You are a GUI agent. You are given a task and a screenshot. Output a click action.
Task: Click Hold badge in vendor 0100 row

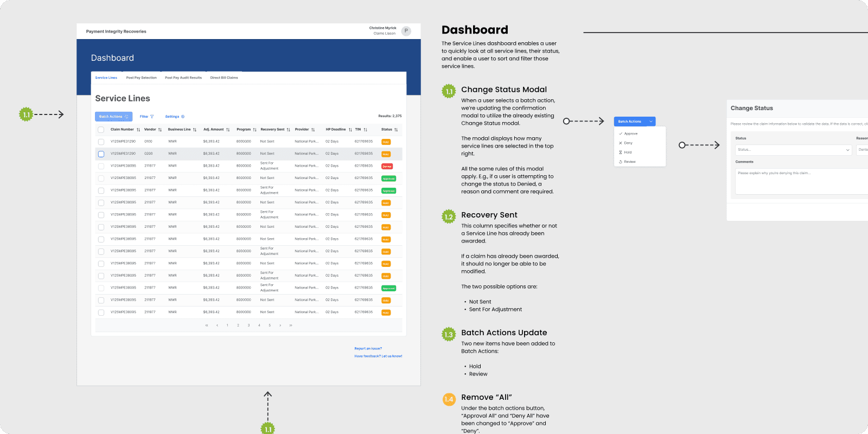coord(386,142)
